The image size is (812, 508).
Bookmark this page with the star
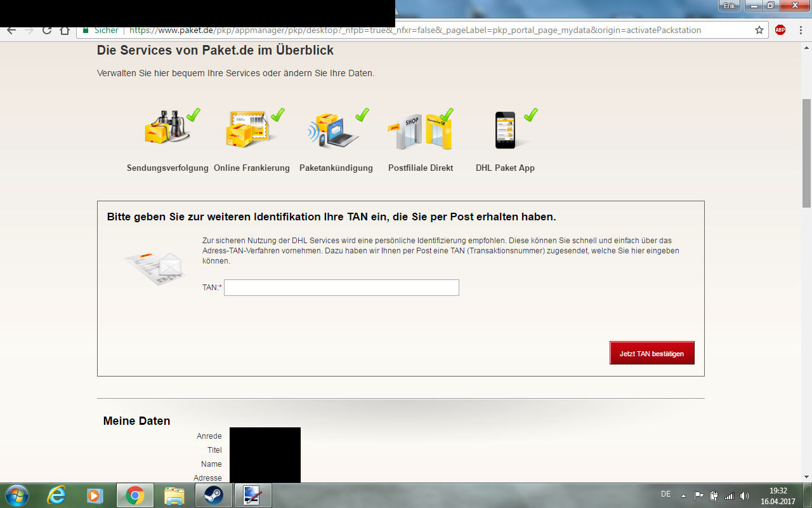759,30
